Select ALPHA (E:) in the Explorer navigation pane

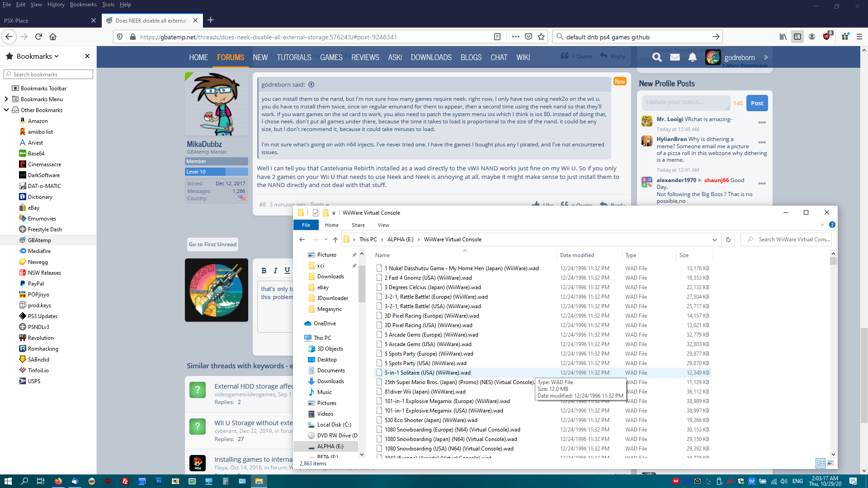330,446
